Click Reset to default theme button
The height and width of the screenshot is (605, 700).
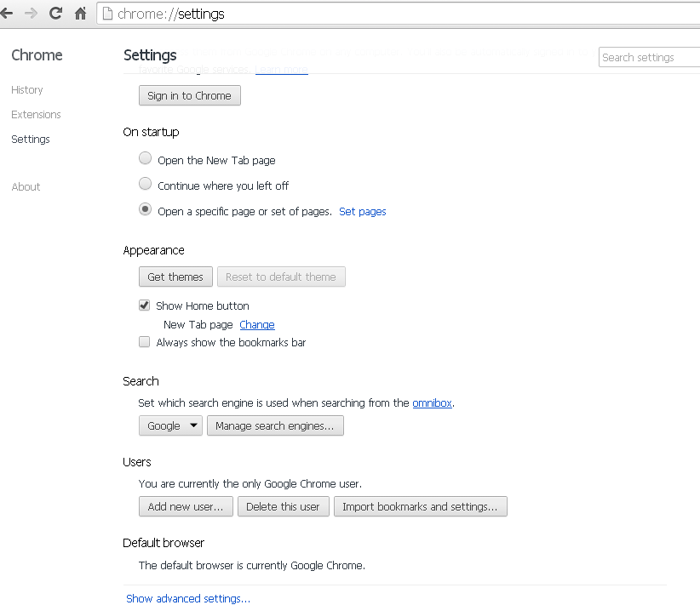tap(281, 277)
